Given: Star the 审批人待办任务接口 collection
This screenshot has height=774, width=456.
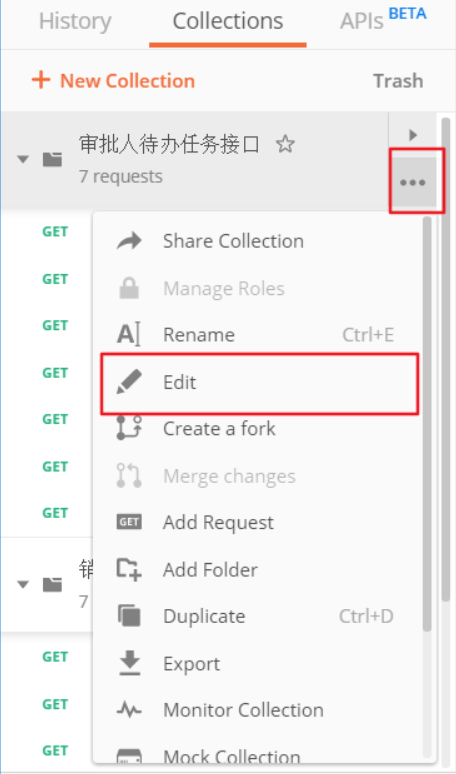Looking at the screenshot, I should tap(285, 144).
